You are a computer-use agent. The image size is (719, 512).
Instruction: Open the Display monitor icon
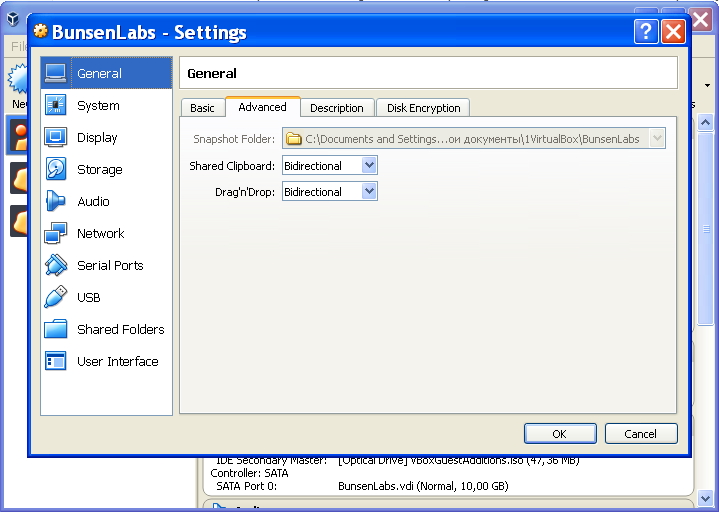tap(55, 138)
